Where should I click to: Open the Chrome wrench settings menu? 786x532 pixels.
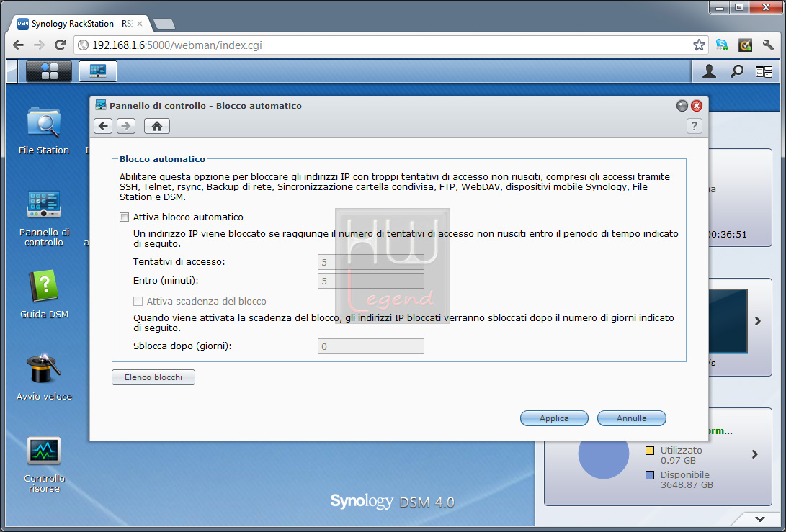coord(768,45)
